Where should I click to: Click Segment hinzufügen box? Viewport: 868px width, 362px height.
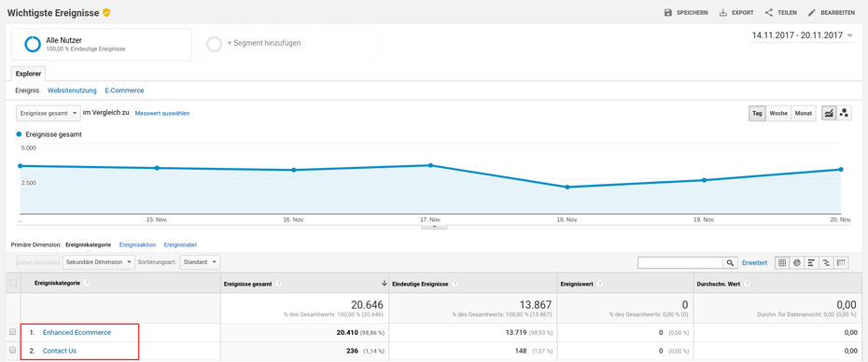click(x=287, y=44)
